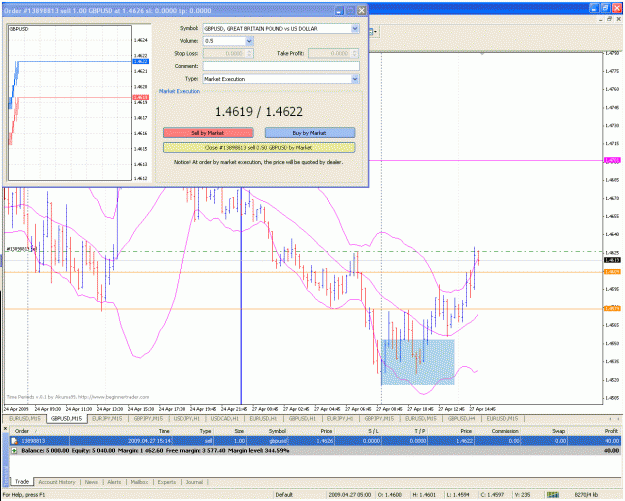
Task: Close order #13898813 by Market button
Action: pyautogui.click(x=259, y=147)
